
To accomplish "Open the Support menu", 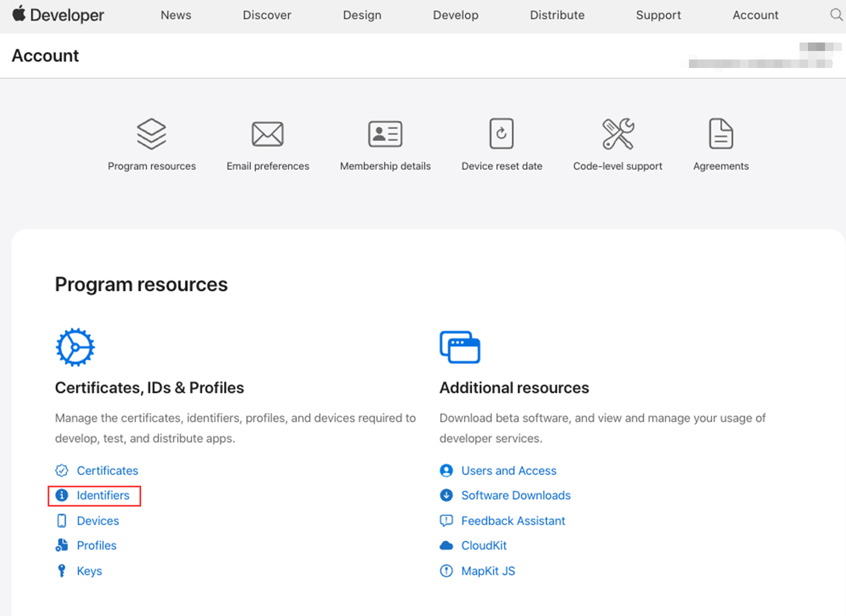I will coord(658,15).
